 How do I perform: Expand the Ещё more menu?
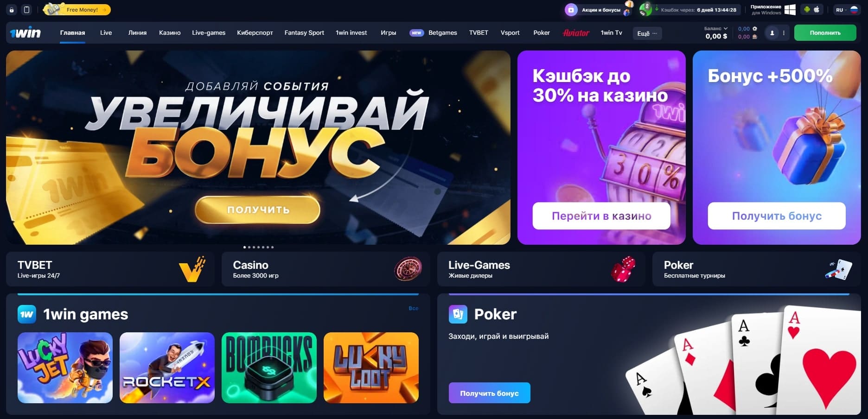pyautogui.click(x=647, y=33)
